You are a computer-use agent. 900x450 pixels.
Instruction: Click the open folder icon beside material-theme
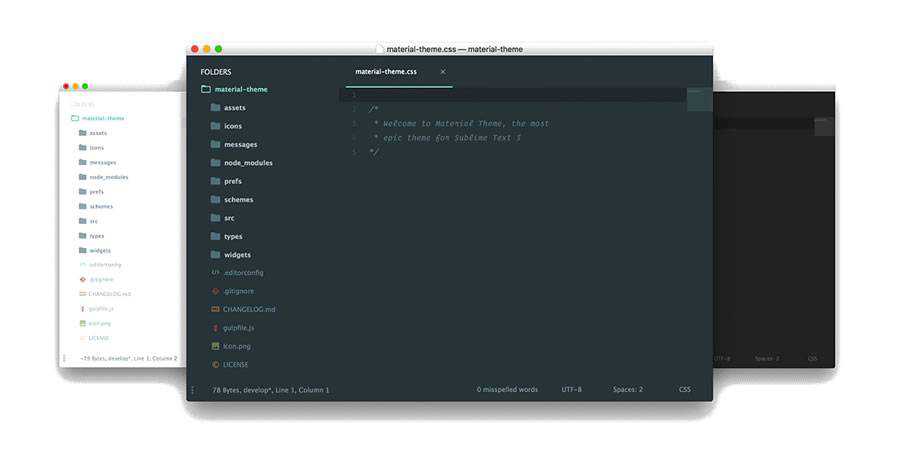click(x=205, y=89)
